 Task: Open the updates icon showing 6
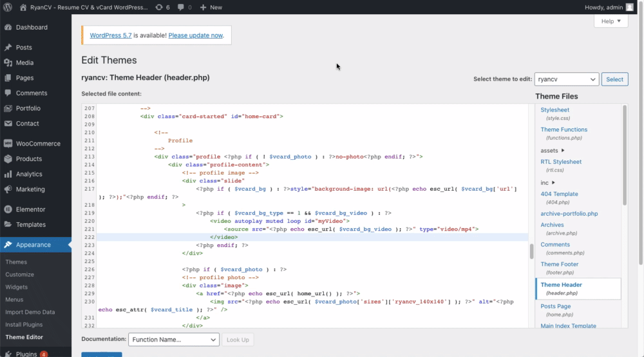(x=159, y=7)
